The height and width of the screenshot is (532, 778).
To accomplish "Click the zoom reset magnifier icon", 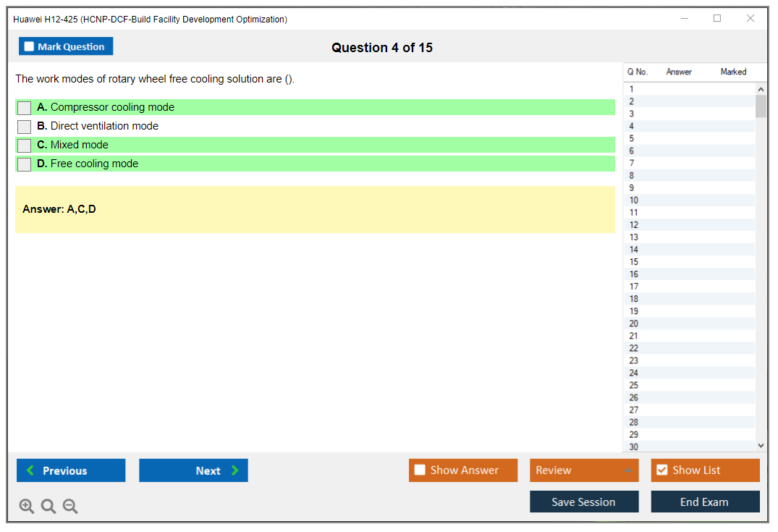I will tap(48, 507).
